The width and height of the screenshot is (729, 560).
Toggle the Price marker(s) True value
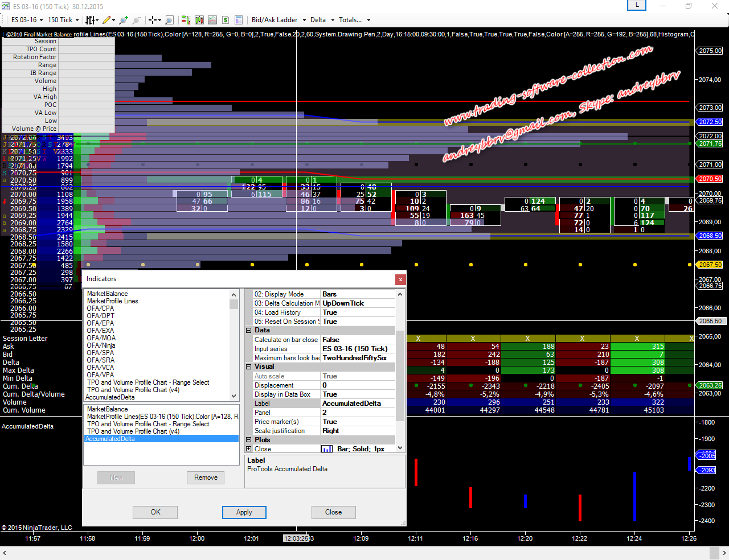pos(358,422)
